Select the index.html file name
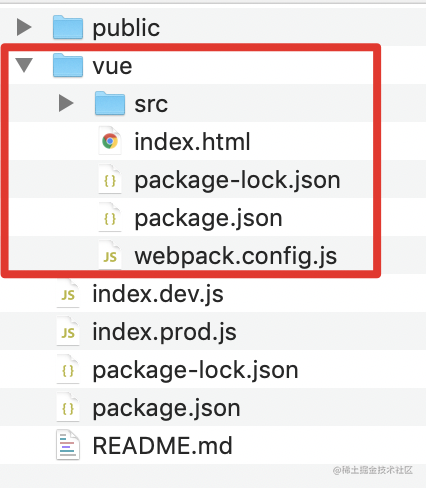426x488 pixels. 192,142
